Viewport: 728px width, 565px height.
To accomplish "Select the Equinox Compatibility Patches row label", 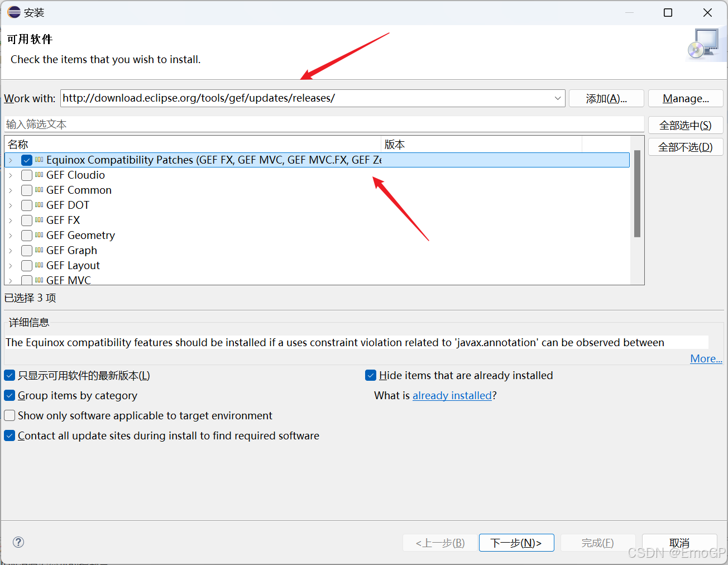I will point(214,160).
